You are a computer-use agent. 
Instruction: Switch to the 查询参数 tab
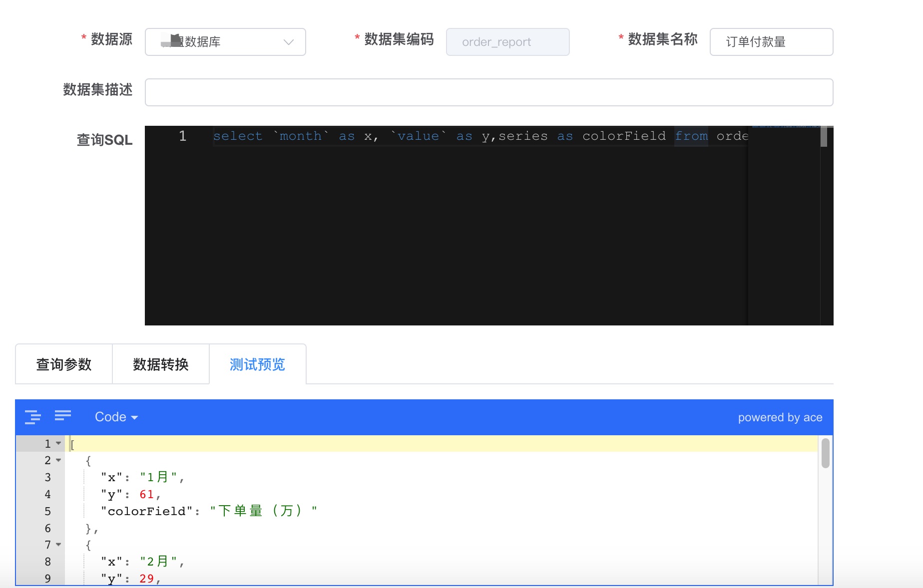pos(64,364)
